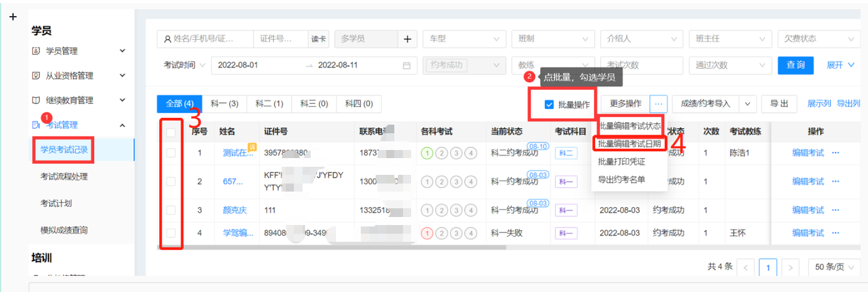The width and height of the screenshot is (868, 292).
Task: Click the 展示列 link
Action: pyautogui.click(x=819, y=104)
